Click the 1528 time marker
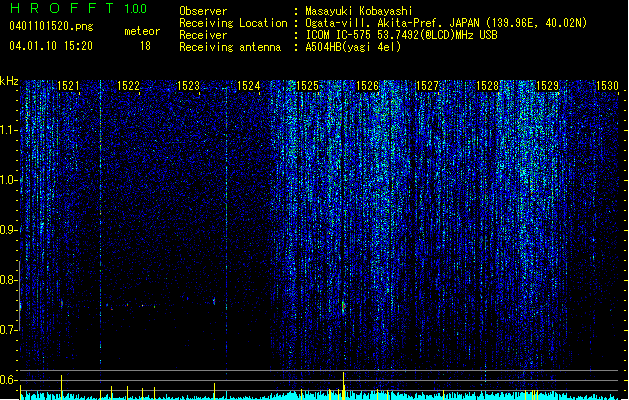The height and width of the screenshot is (400, 629). 487,86
